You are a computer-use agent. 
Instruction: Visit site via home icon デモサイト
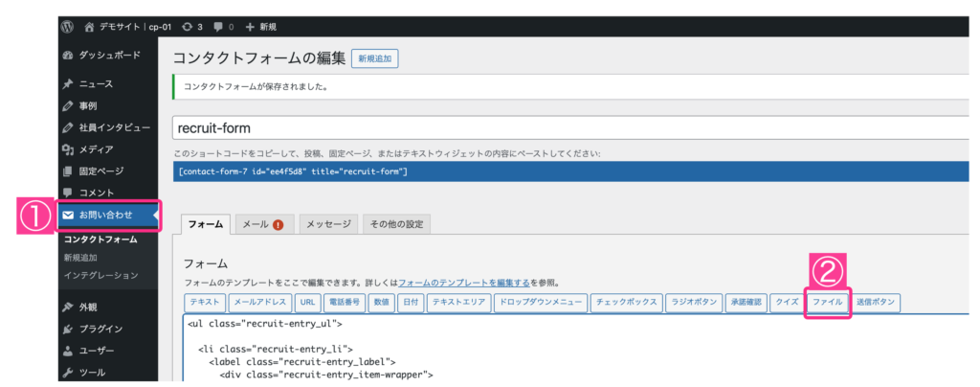(127, 27)
